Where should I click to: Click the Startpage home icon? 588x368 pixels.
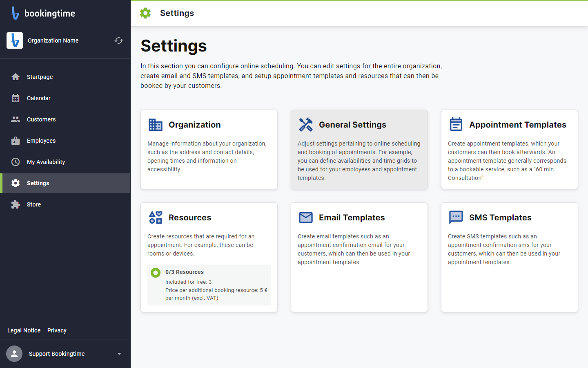click(16, 77)
